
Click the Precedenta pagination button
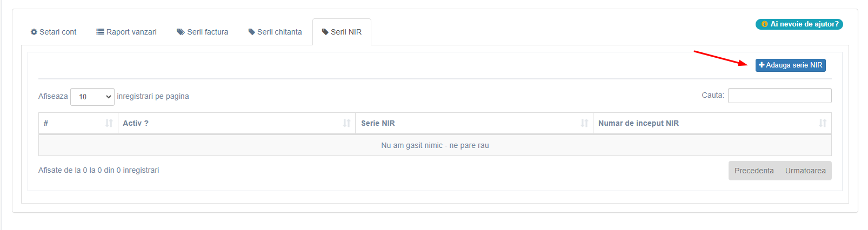754,171
